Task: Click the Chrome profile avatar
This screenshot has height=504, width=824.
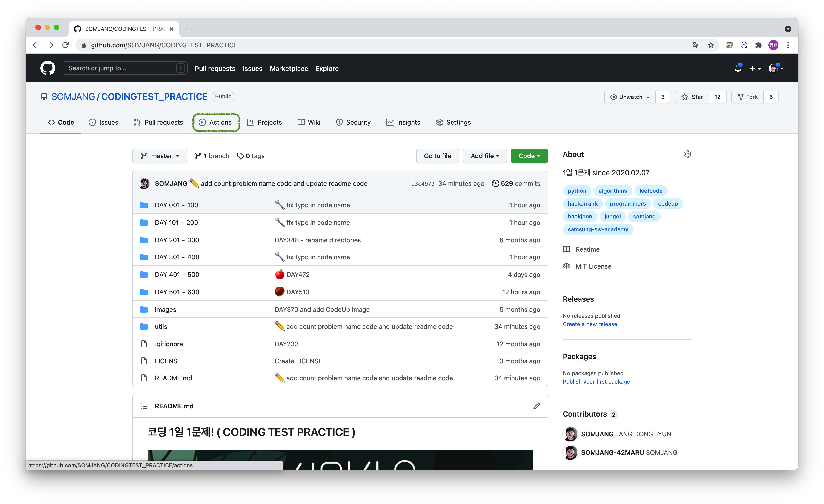Action: click(773, 45)
